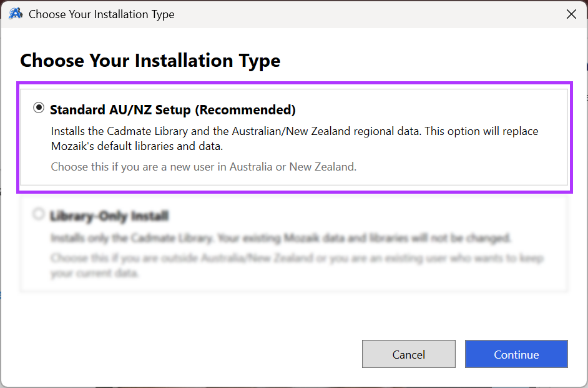
Task: Click the "Mozaik's default libraries and data" line
Action: pos(136,147)
